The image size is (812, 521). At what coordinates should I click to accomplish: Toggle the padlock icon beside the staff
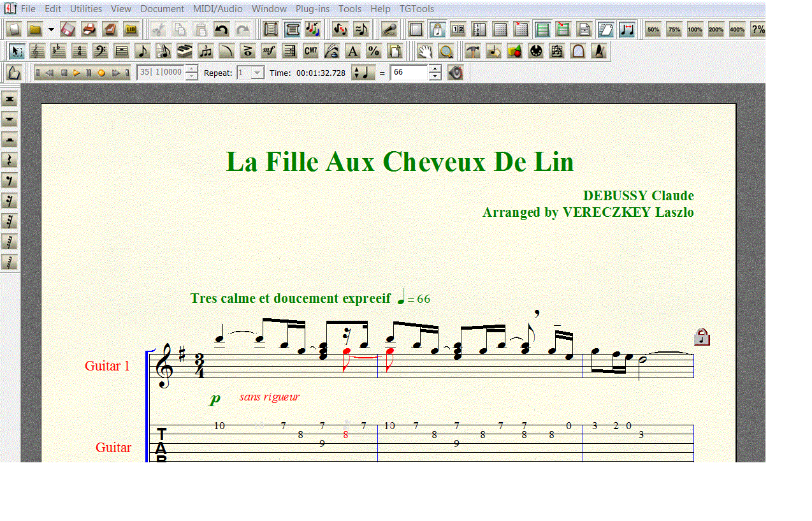702,337
